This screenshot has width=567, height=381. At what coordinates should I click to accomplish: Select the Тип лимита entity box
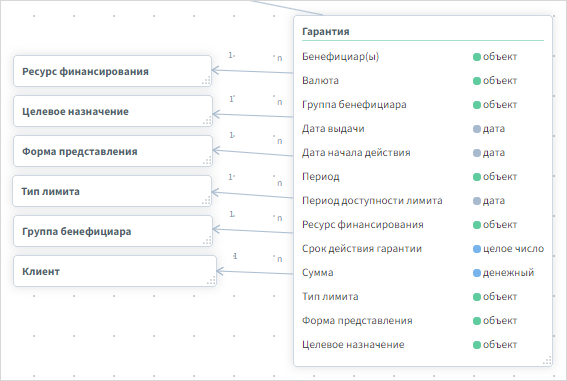[x=112, y=191]
